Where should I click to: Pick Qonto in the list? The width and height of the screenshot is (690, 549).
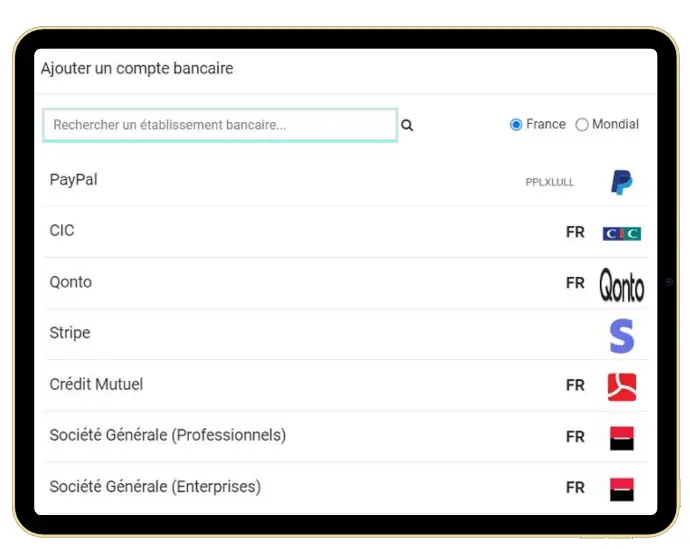tap(346, 283)
